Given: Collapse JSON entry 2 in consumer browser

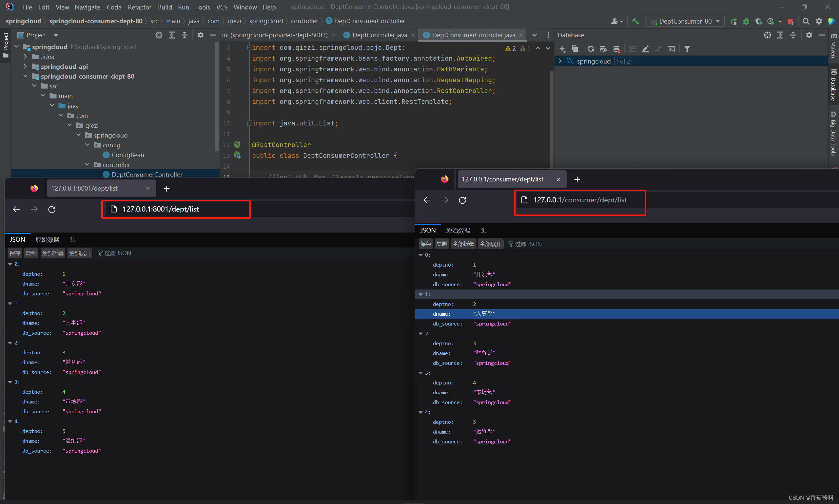Looking at the screenshot, I should (421, 333).
